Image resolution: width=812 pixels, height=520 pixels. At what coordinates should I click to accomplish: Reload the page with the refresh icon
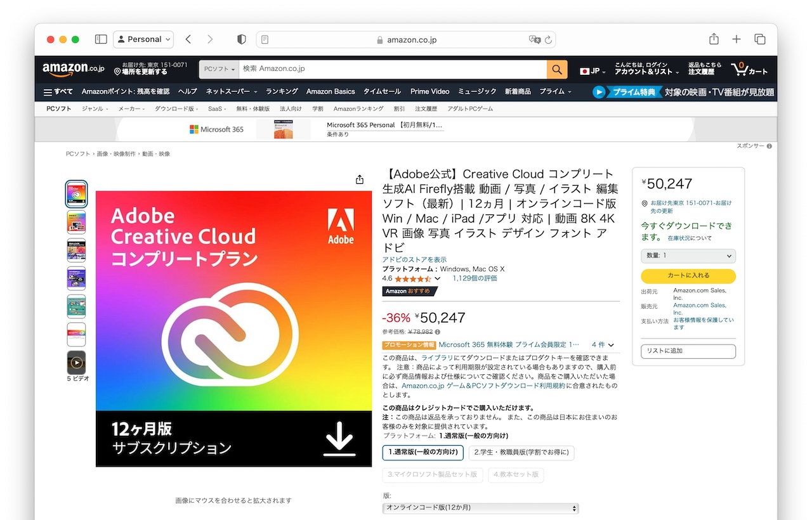coord(549,39)
